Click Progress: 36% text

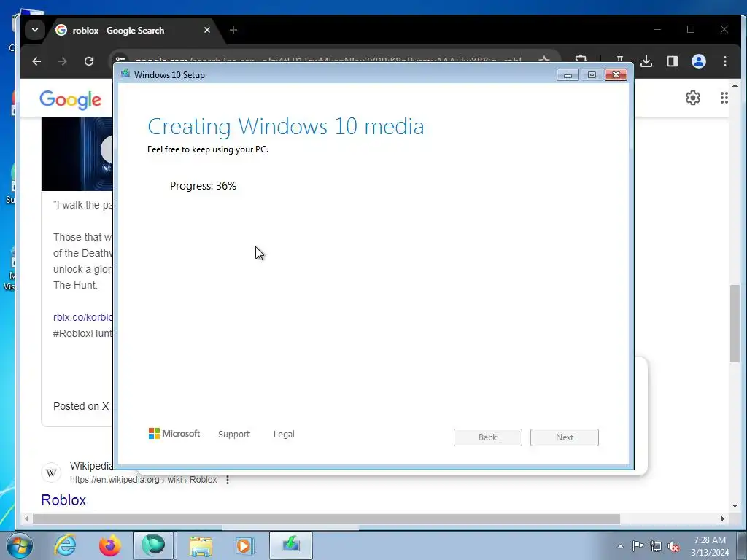tap(203, 186)
